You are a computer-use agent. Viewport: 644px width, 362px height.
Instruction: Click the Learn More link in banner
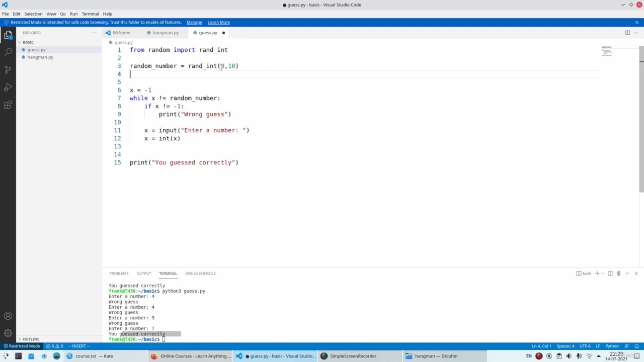[219, 22]
